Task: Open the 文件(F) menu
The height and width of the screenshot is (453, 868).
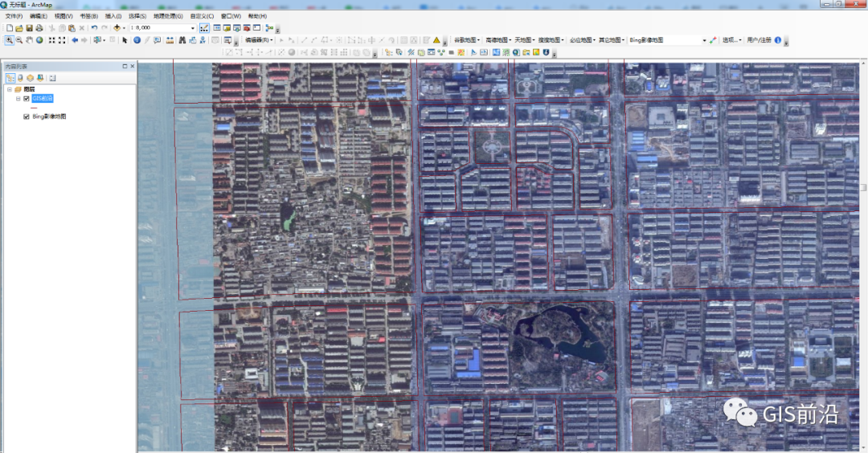Action: pos(14,16)
